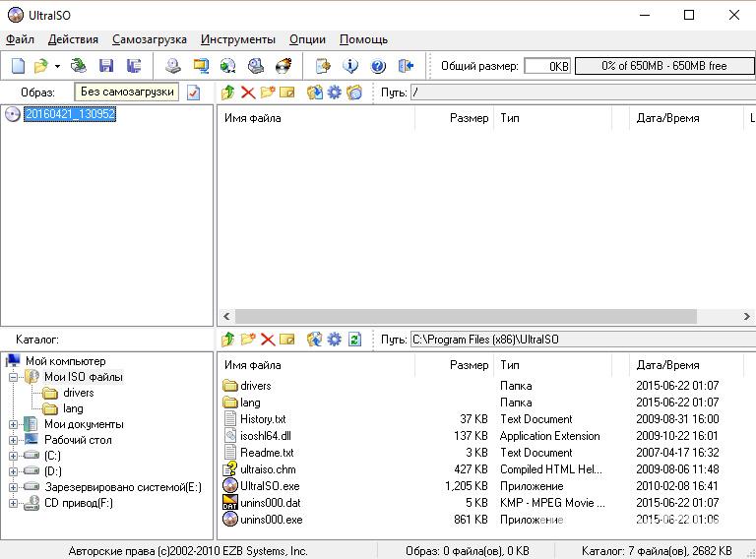Image resolution: width=756 pixels, height=559 pixels.
Task: Click the Compress ISO disc icon
Action: coord(228,66)
